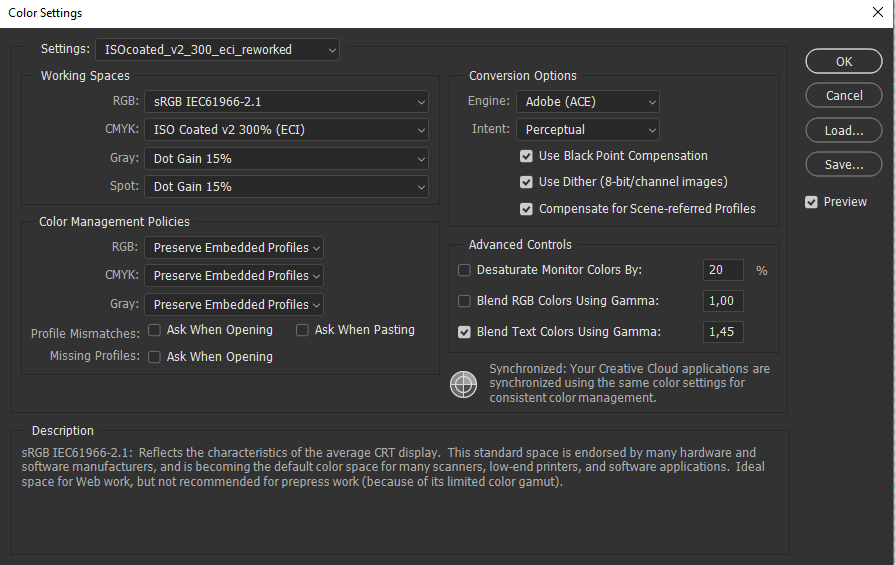Image resolution: width=895 pixels, height=565 pixels.
Task: Enable Blend RGB Colors Using Gamma
Action: coord(464,301)
